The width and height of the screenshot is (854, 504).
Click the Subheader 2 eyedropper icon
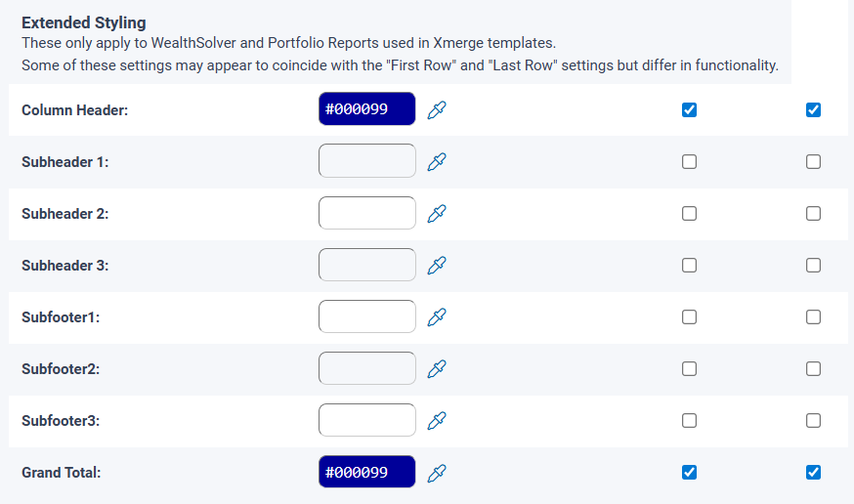(437, 213)
